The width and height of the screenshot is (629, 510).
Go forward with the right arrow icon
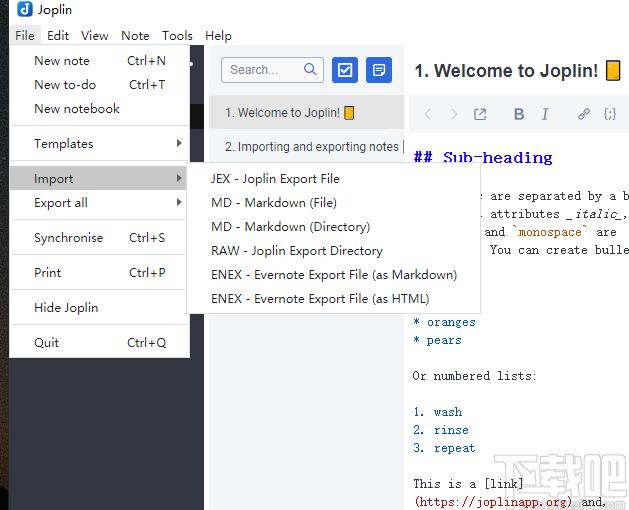(454, 114)
